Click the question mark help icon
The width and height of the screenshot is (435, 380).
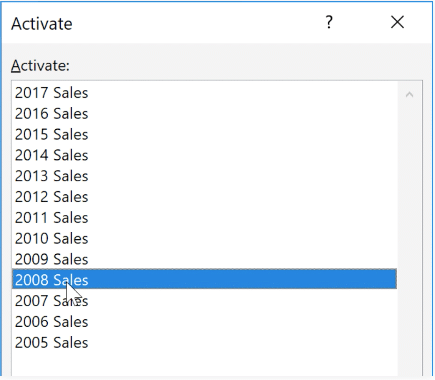[329, 23]
